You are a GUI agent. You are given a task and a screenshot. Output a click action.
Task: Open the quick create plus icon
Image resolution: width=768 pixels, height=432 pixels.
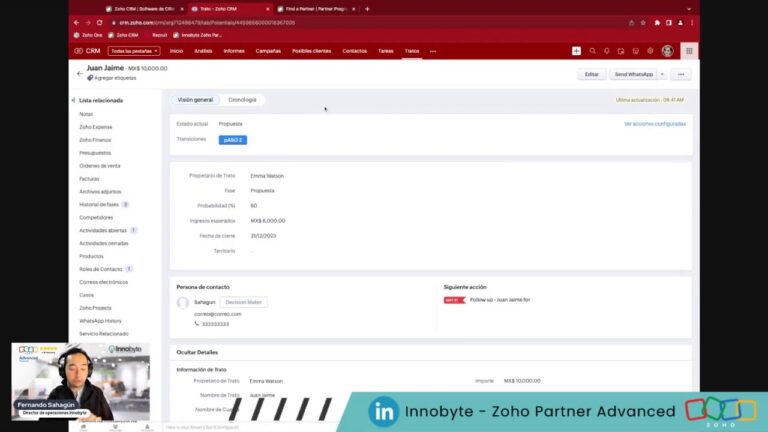coord(576,51)
